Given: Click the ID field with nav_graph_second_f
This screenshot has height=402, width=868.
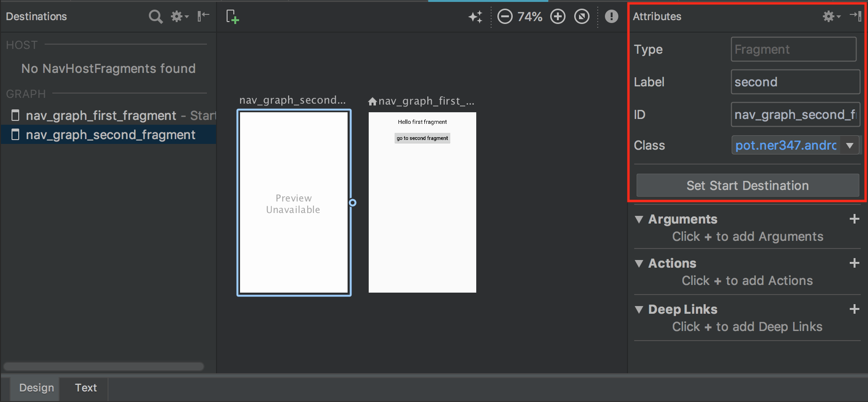Looking at the screenshot, I should coord(795,115).
